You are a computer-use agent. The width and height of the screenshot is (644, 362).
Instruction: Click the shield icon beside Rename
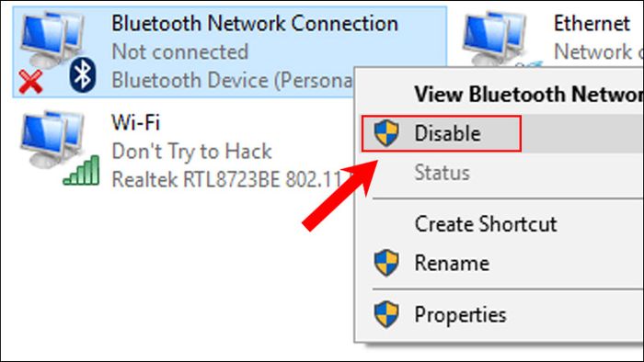click(386, 263)
